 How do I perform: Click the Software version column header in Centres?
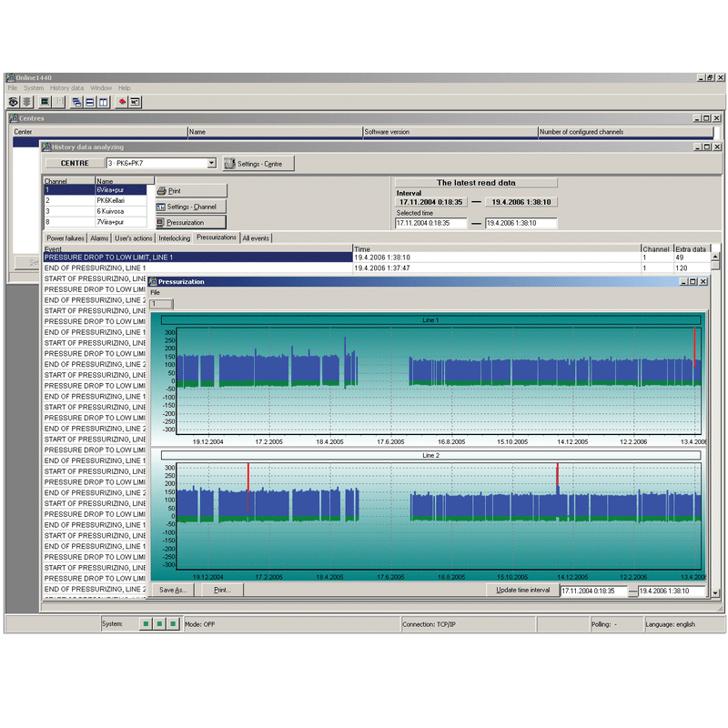450,132
